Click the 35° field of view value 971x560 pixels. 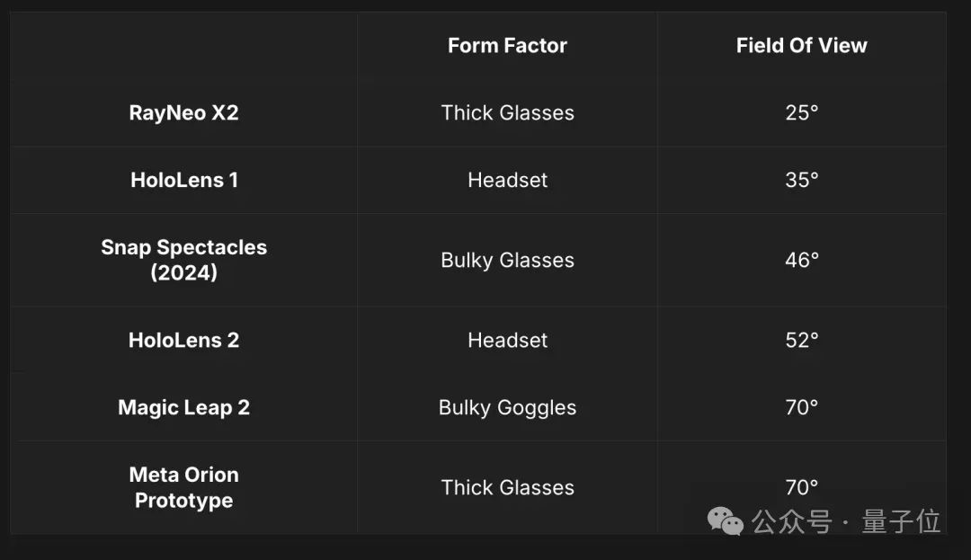801,180
